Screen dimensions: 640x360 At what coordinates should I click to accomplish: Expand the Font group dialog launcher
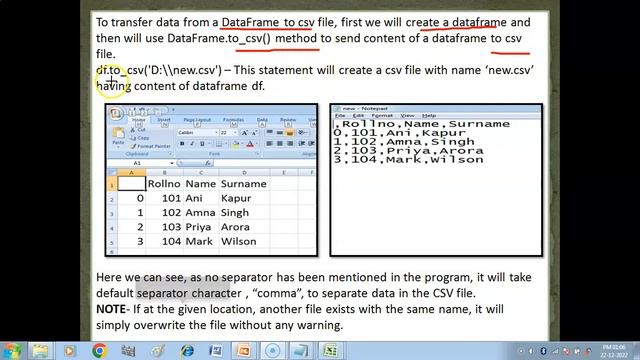pyautogui.click(x=258, y=153)
